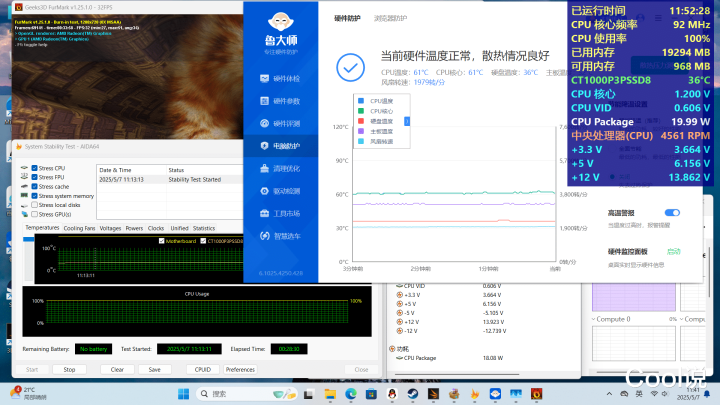Toggle 风扇转速 cyan legend swatch

tap(361, 141)
